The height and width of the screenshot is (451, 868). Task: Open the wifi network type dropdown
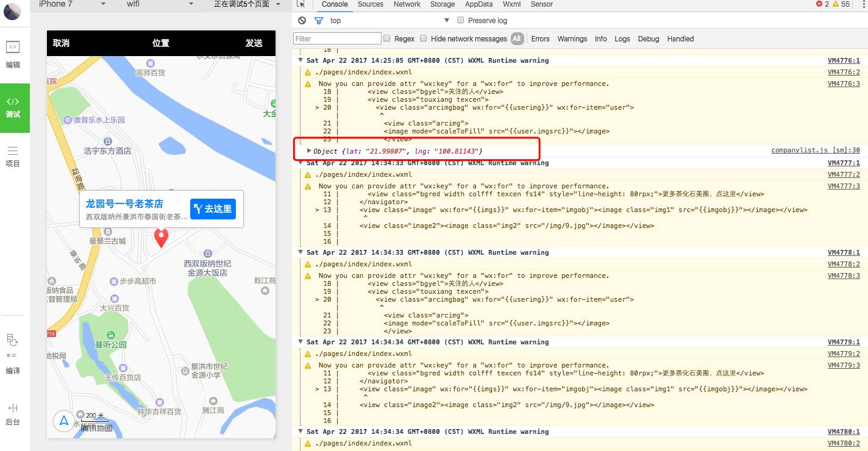pyautogui.click(x=160, y=4)
